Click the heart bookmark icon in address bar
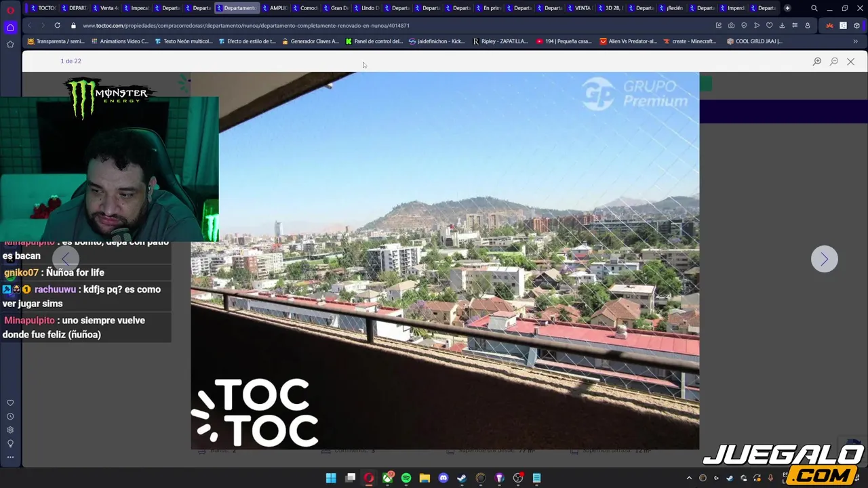 point(769,25)
